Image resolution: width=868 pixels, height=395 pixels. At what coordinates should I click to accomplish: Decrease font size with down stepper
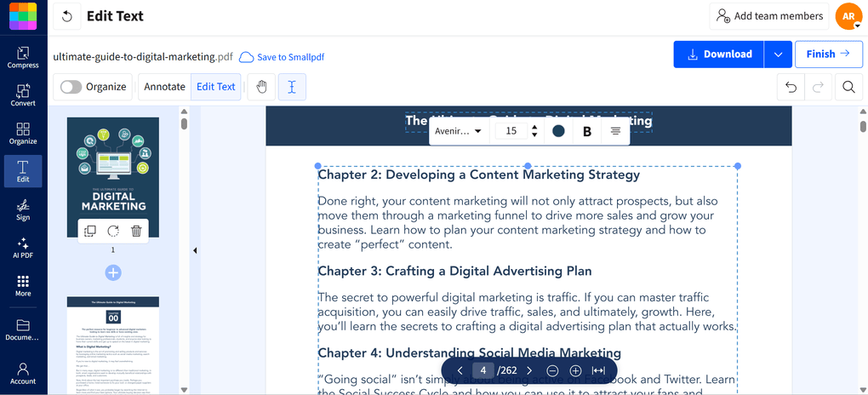[x=534, y=135]
